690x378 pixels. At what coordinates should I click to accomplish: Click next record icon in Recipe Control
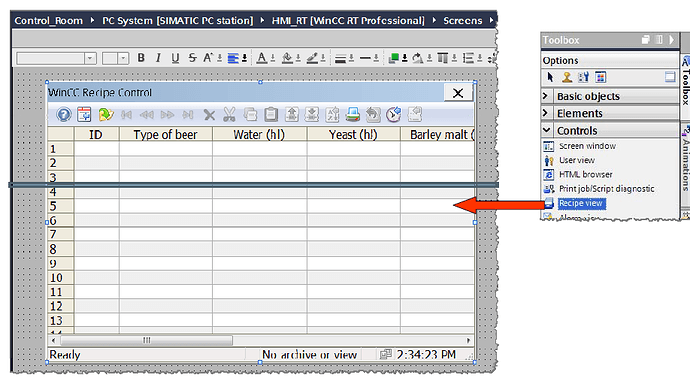tap(167, 115)
